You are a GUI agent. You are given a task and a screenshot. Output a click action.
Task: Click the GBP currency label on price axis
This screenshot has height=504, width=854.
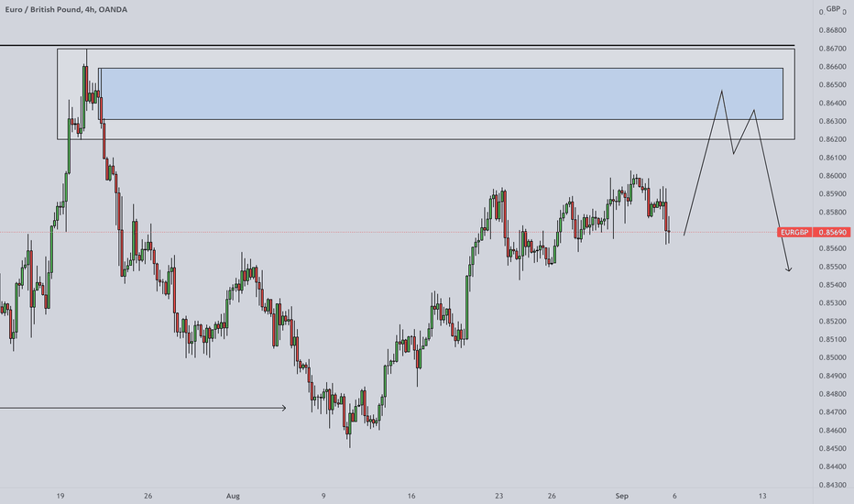coord(833,9)
